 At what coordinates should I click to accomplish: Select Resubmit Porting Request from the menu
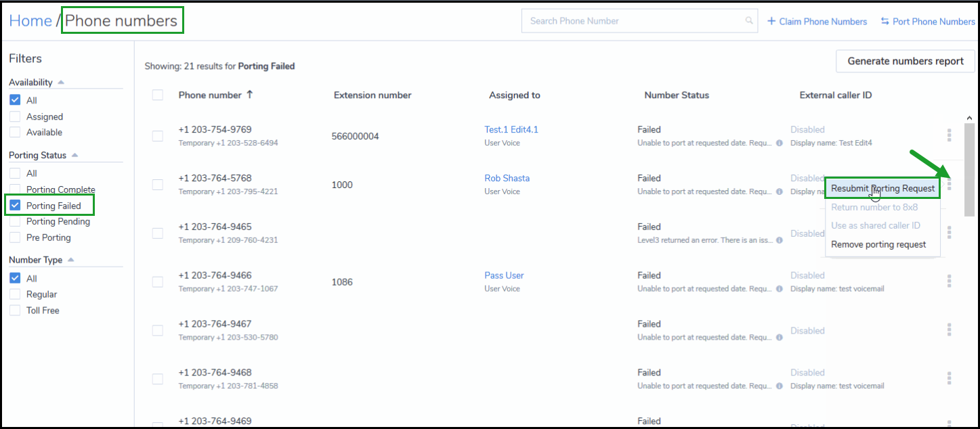pos(882,188)
